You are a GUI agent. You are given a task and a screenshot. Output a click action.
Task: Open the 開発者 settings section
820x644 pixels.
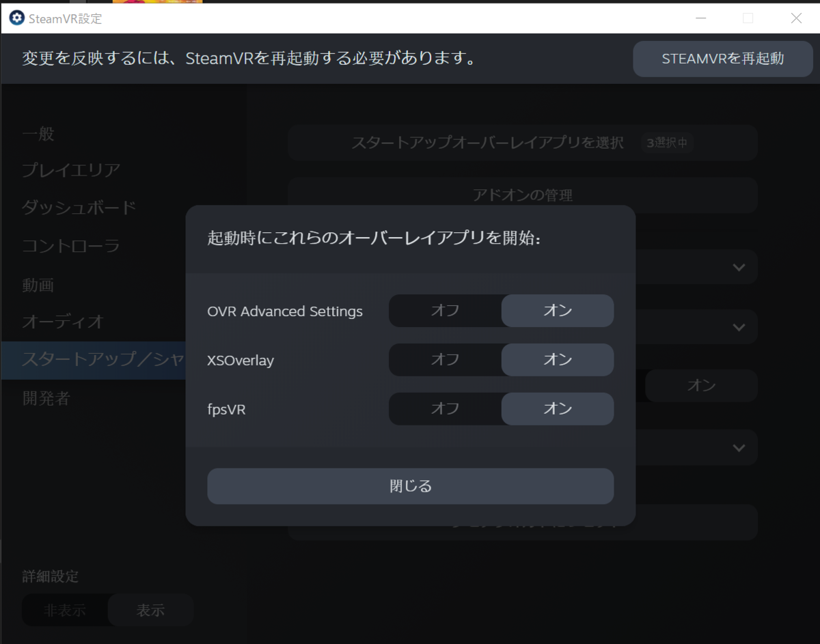[x=46, y=398]
